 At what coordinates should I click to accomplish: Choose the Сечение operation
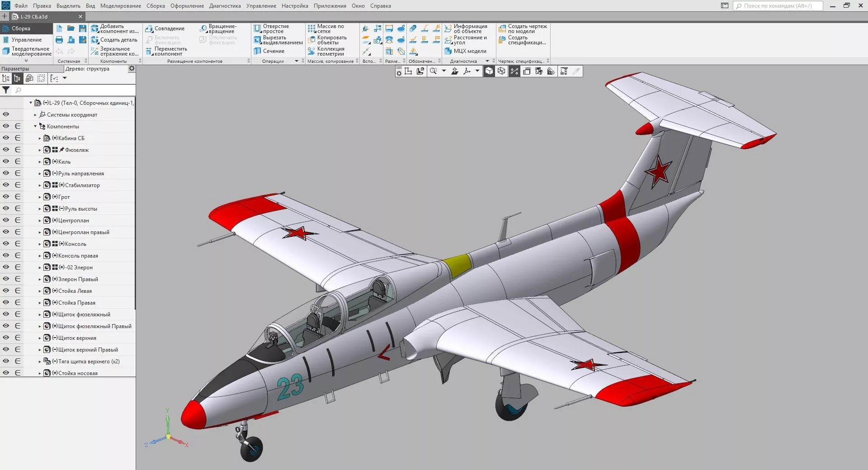click(269, 51)
